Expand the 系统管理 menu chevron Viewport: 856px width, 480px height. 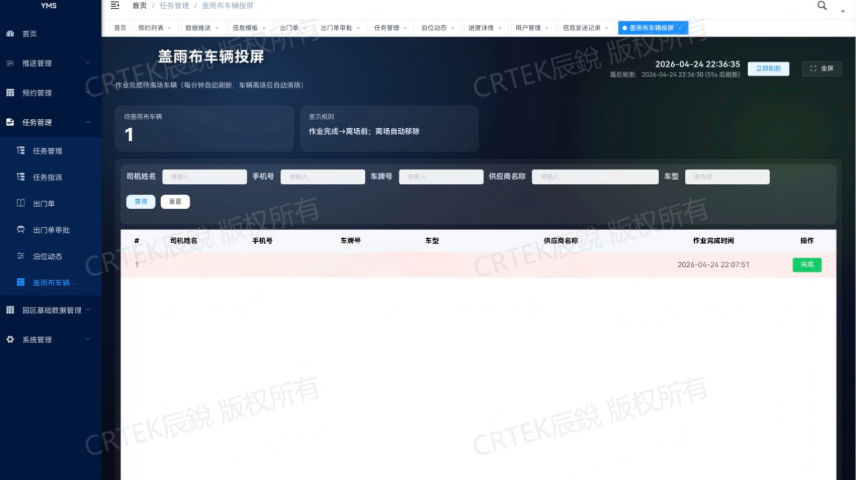(88, 340)
